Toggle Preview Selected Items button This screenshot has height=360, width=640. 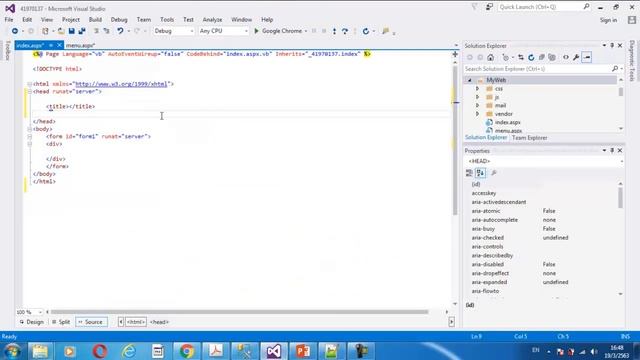(587, 58)
